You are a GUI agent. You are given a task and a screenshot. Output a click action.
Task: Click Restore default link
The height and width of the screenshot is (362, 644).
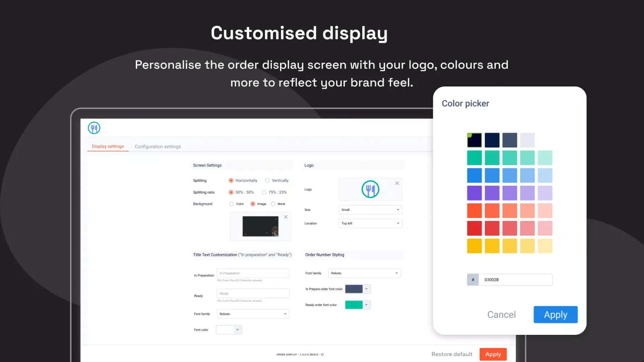(x=452, y=354)
